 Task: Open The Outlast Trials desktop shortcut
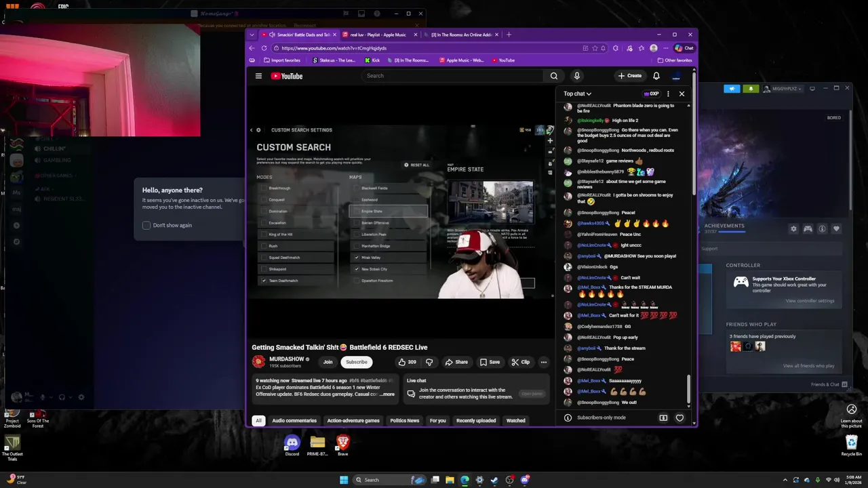[x=12, y=449]
